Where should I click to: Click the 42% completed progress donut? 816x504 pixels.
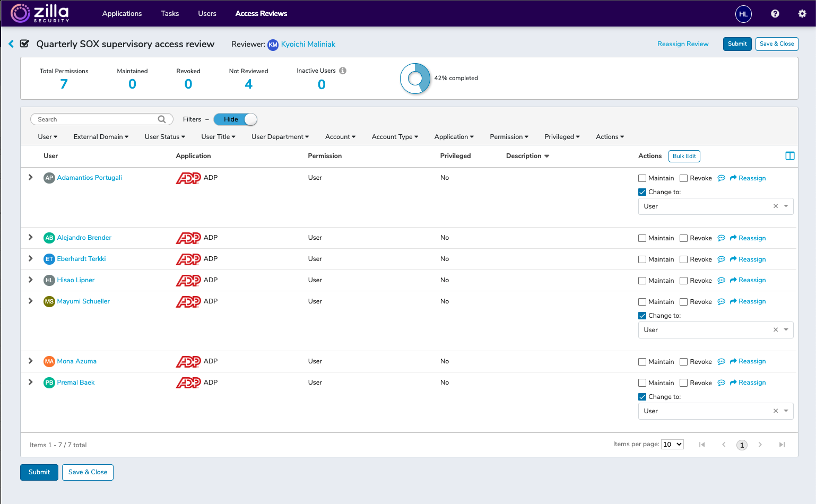[x=415, y=78]
